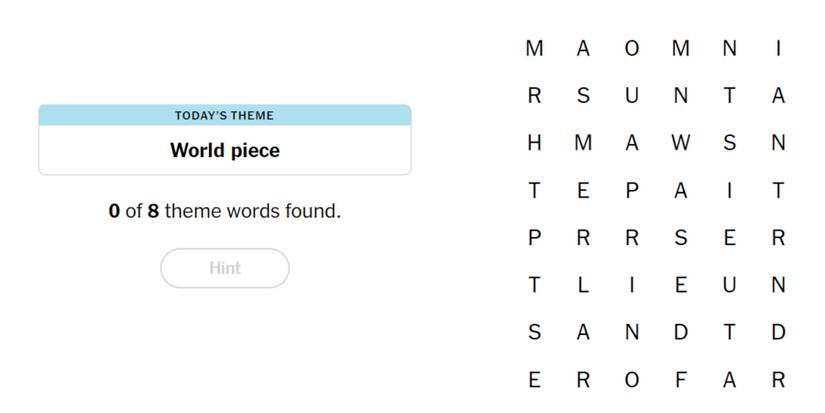Click the Hint button
Viewport: 825px width, 413px height.
click(x=224, y=268)
